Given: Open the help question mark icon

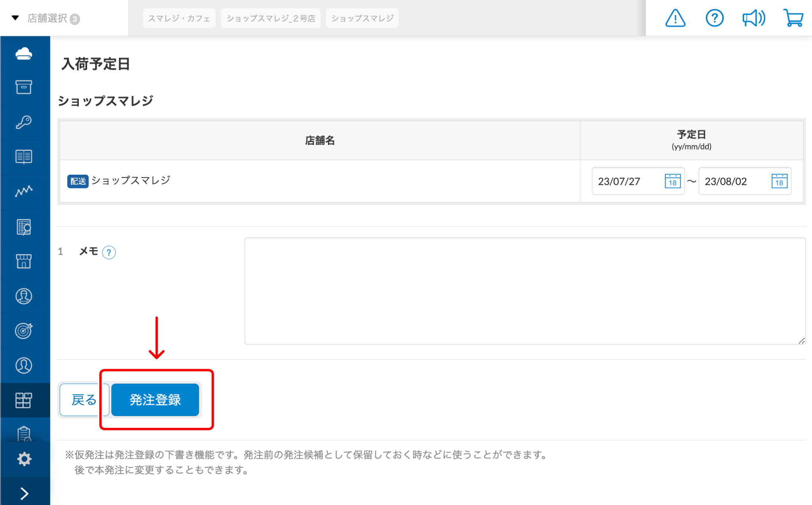Looking at the screenshot, I should (715, 18).
